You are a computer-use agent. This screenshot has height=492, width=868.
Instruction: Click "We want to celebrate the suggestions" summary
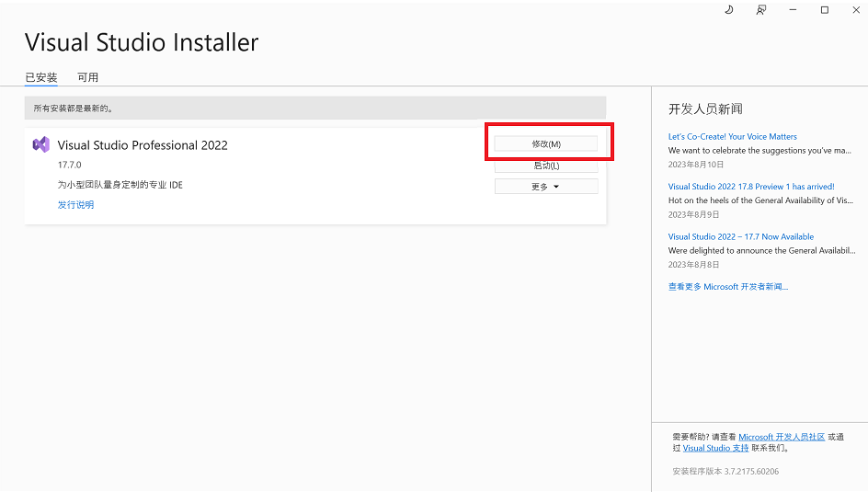(x=759, y=151)
